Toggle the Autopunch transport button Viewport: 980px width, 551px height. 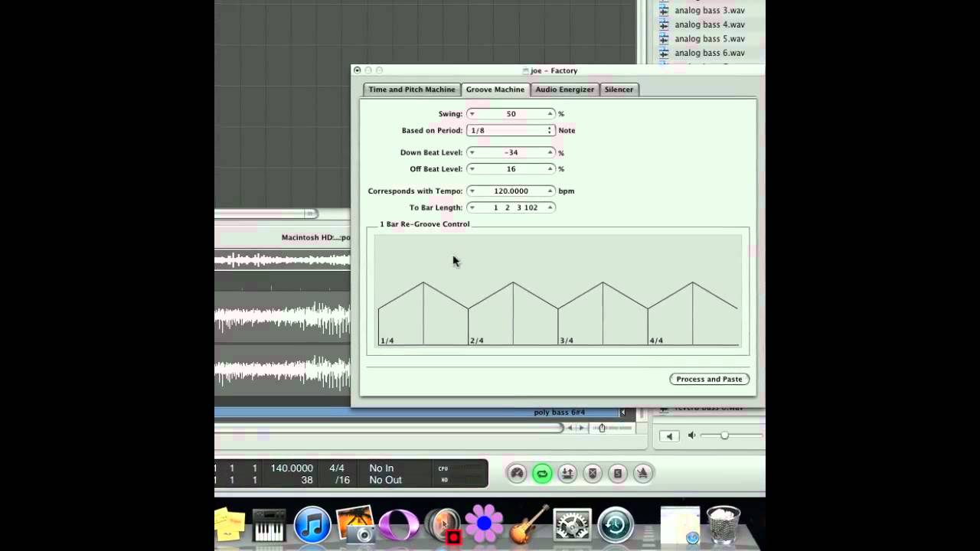[x=567, y=474]
